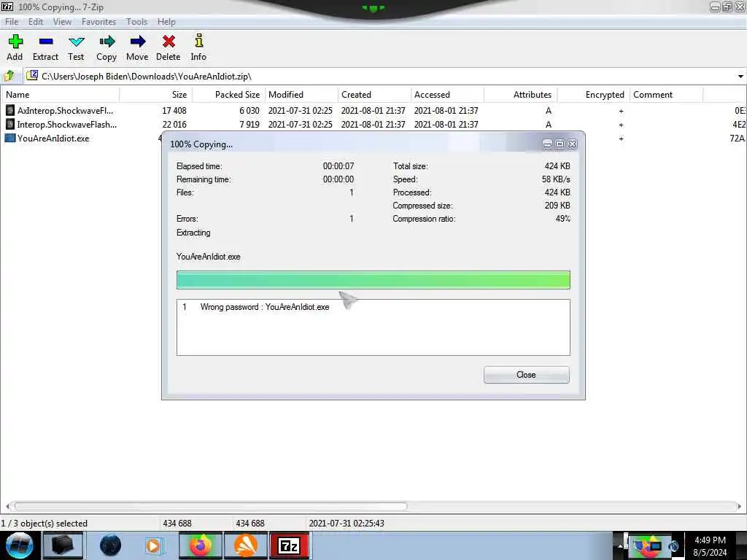Click the Move toolbar icon
This screenshot has width=747, height=560.
138,42
